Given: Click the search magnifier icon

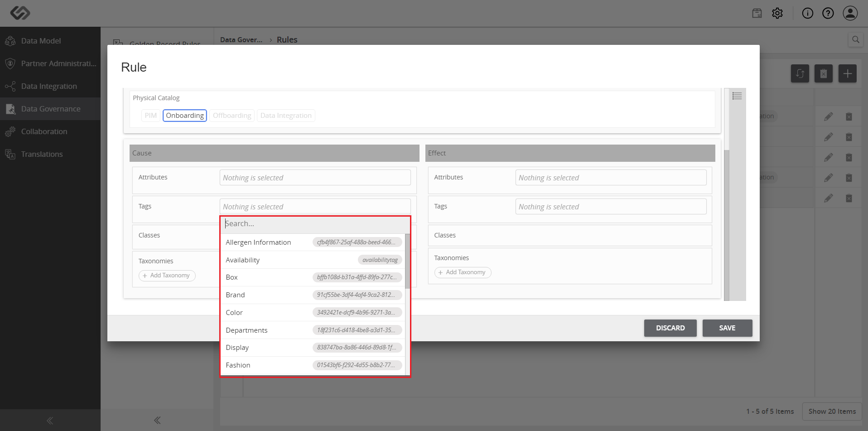Looking at the screenshot, I should tap(856, 39).
